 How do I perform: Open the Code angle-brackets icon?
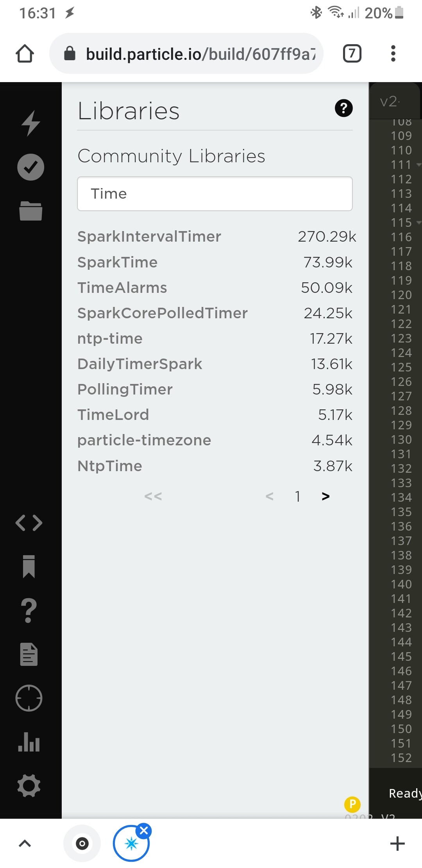click(29, 523)
